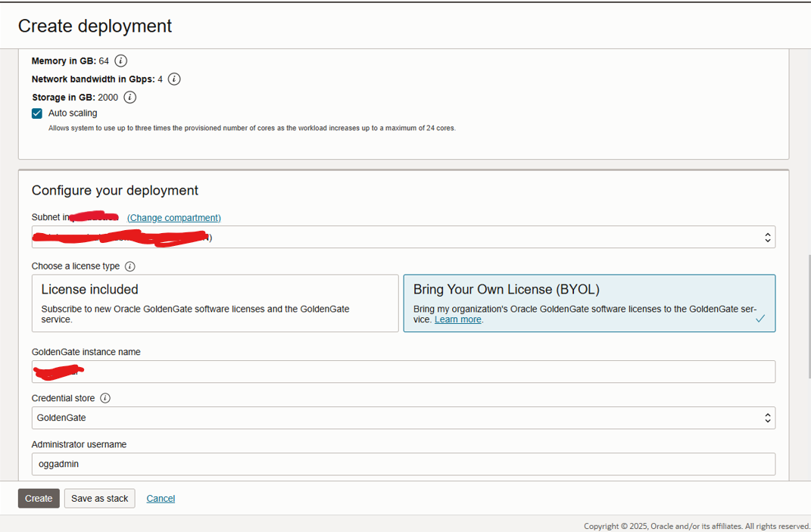Focus the GoldenGate instance name field
Viewport: 811px width, 532px height.
(x=404, y=372)
